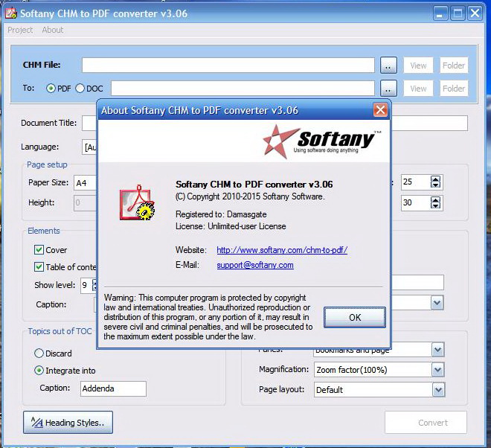Close the About dialog with red X
Viewport: 491px width, 448px height.
tap(380, 110)
